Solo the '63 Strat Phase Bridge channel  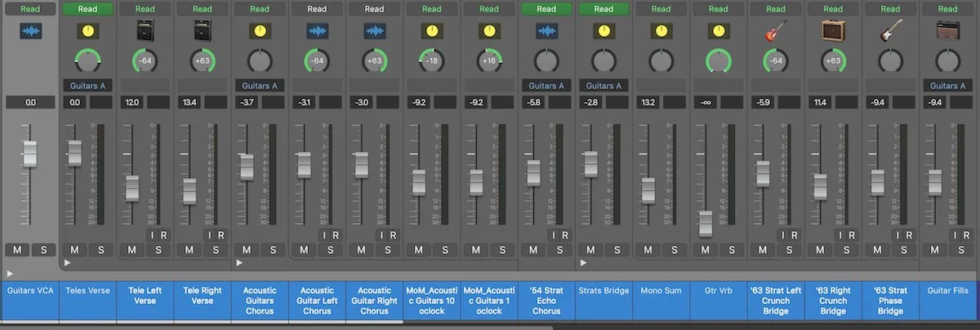pos(904,249)
